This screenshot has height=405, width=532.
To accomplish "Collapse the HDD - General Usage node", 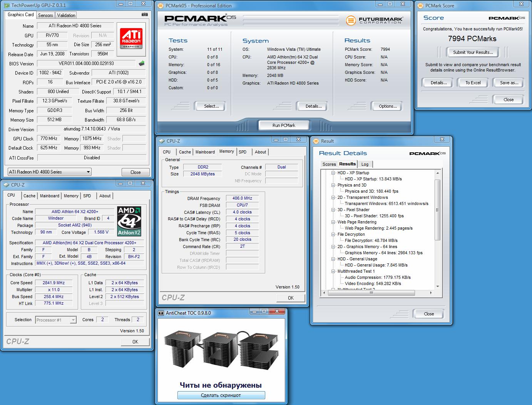I will tap(333, 259).
